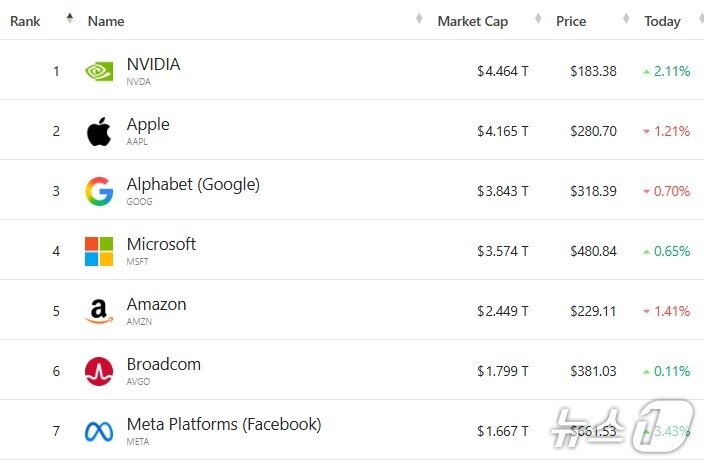Sort by Market Cap column header
The image size is (704, 463).
coord(472,21)
